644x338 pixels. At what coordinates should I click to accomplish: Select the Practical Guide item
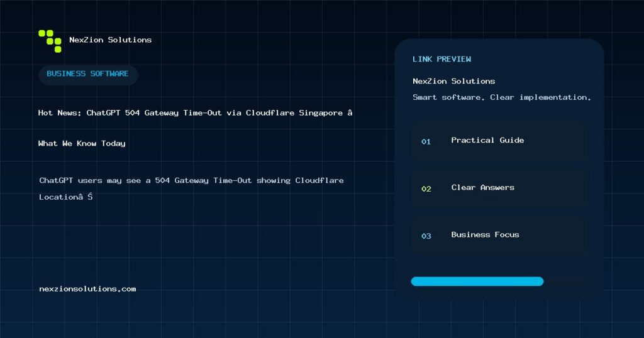point(499,140)
